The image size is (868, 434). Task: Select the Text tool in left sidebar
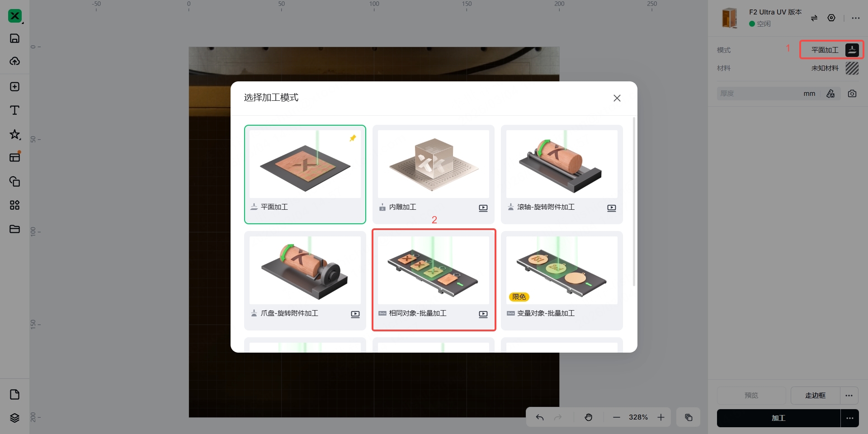tap(14, 110)
